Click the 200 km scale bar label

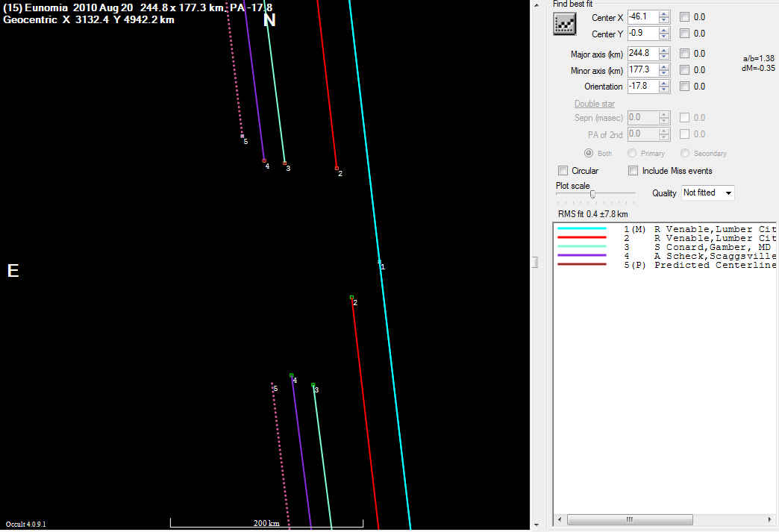pyautogui.click(x=266, y=523)
